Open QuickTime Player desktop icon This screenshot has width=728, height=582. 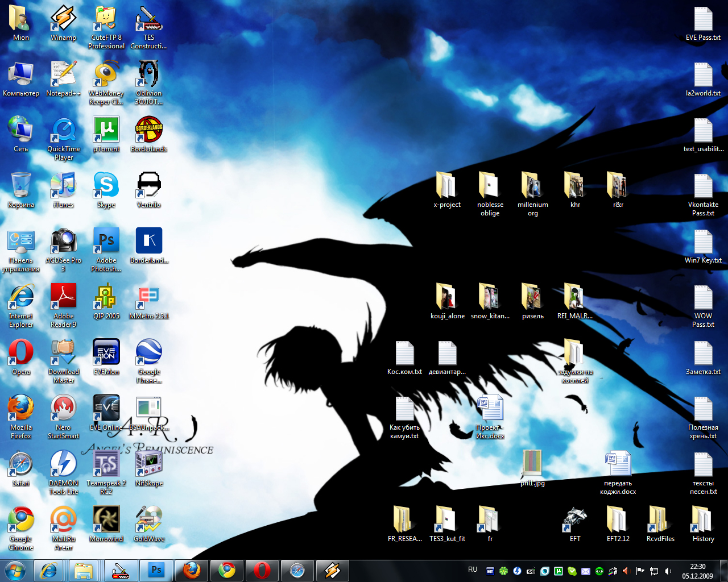pyautogui.click(x=64, y=138)
